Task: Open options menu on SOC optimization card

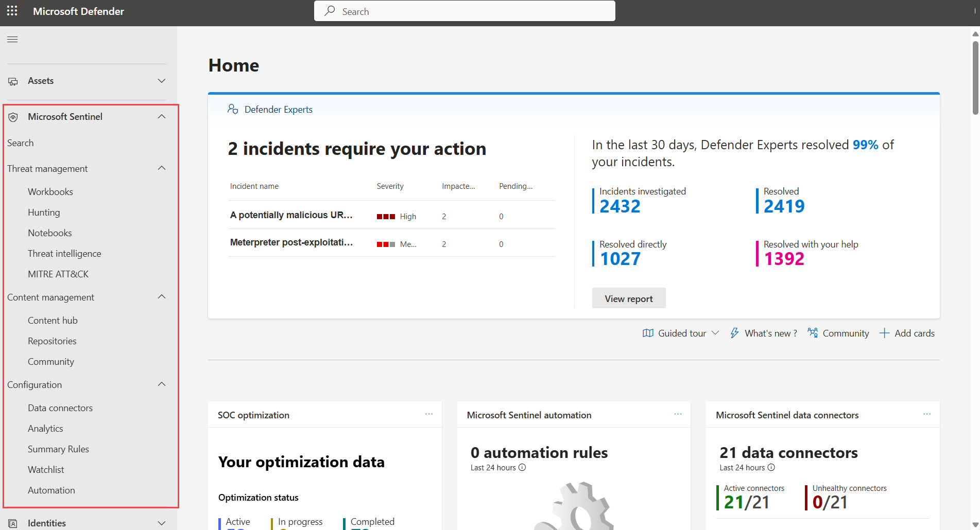Action: [429, 414]
